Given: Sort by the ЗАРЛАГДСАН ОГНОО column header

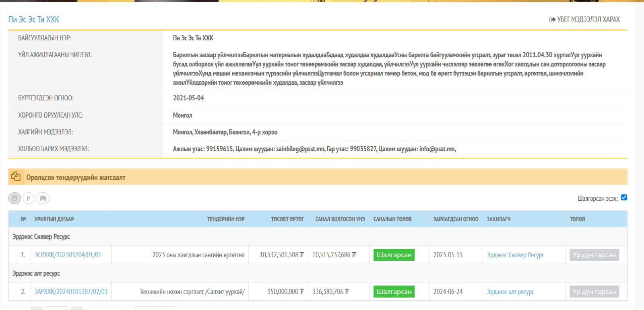Looking at the screenshot, I should pos(456,219).
